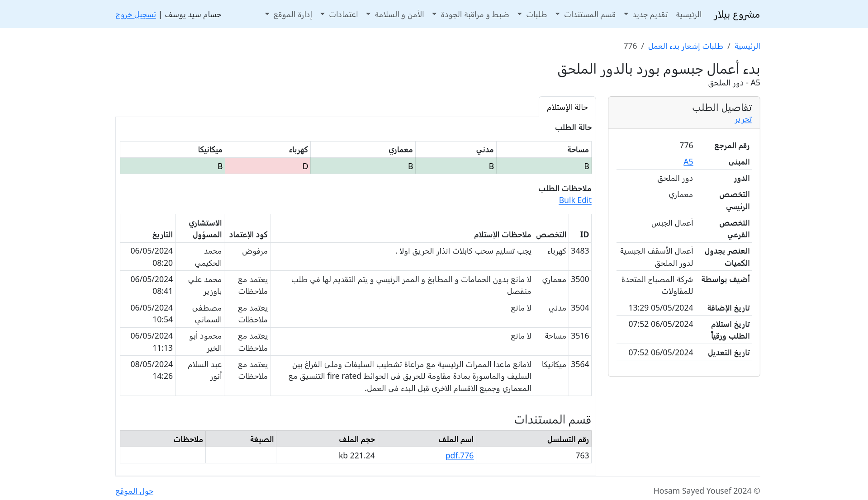Click the red كهرباء status D cell
Screen dimensions: 868x500
[x=268, y=166]
